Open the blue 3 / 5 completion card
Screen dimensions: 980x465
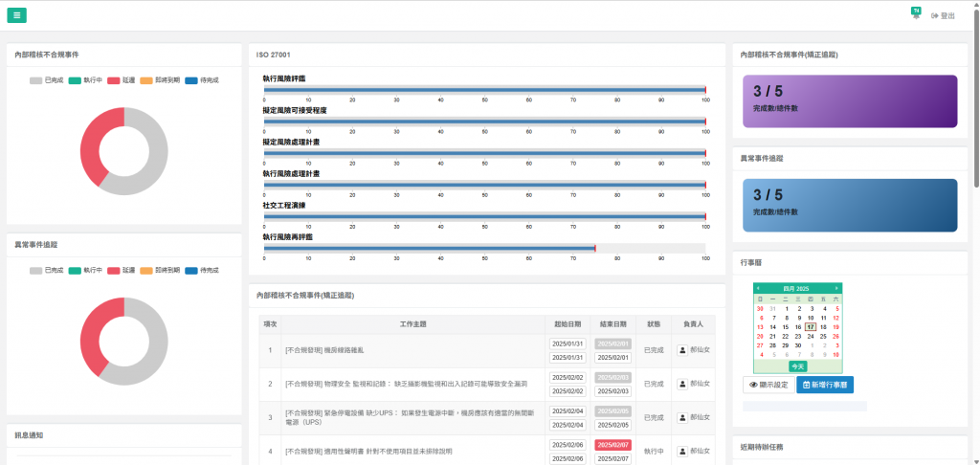[x=850, y=205]
